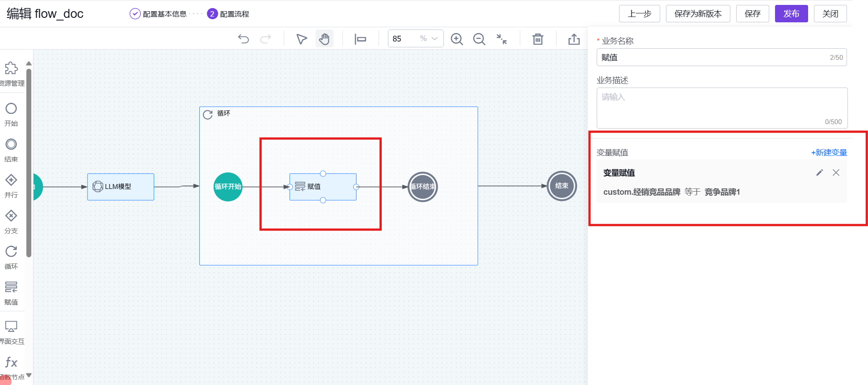
Task: Click the undo arrow icon
Action: pyautogui.click(x=243, y=39)
